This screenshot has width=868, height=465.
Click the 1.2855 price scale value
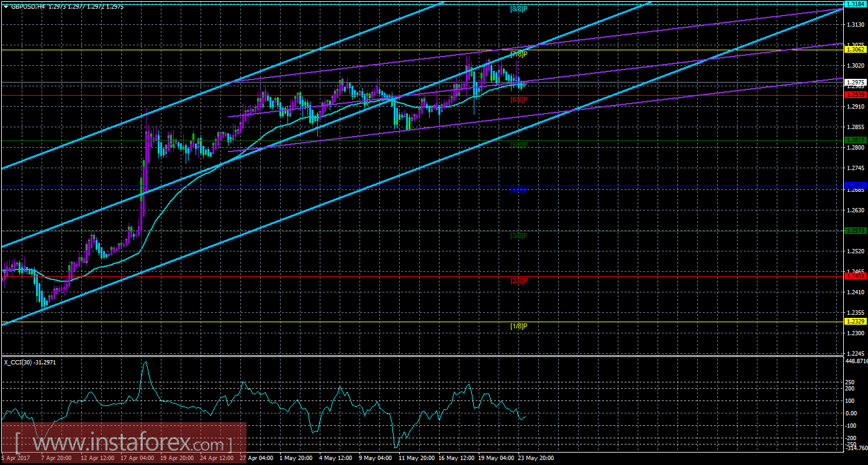[x=856, y=127]
